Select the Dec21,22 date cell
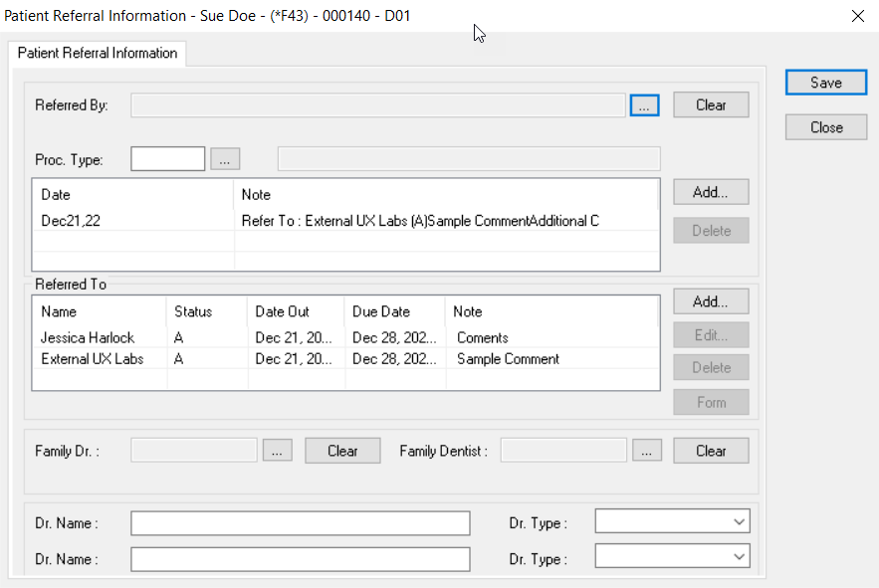 click(x=71, y=221)
